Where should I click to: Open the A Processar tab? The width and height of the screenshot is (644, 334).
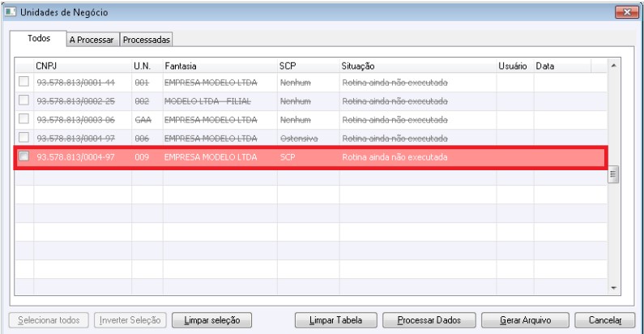(x=92, y=40)
